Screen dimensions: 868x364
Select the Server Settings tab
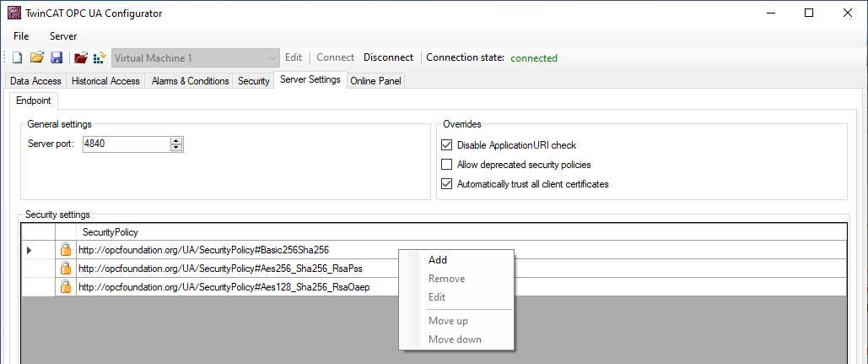pyautogui.click(x=310, y=79)
